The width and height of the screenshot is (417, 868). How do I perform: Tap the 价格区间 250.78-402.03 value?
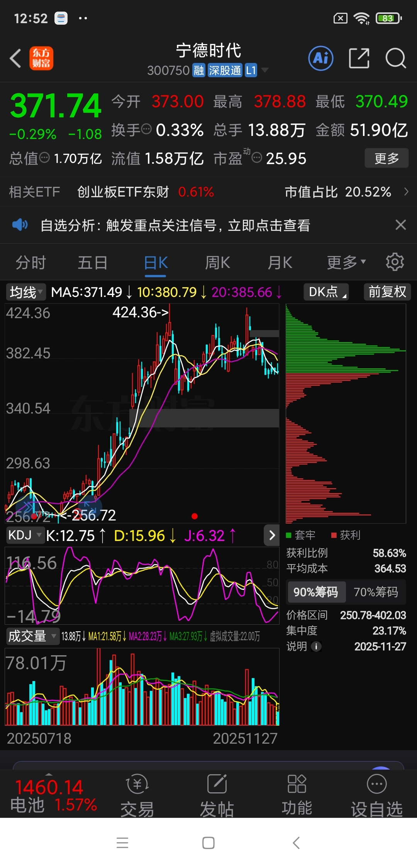[x=373, y=615]
